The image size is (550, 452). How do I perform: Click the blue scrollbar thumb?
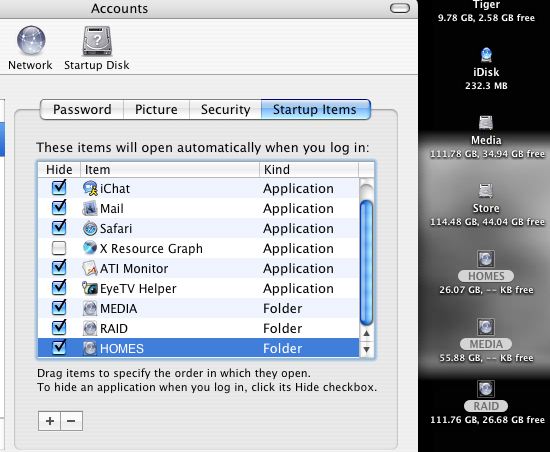367,263
